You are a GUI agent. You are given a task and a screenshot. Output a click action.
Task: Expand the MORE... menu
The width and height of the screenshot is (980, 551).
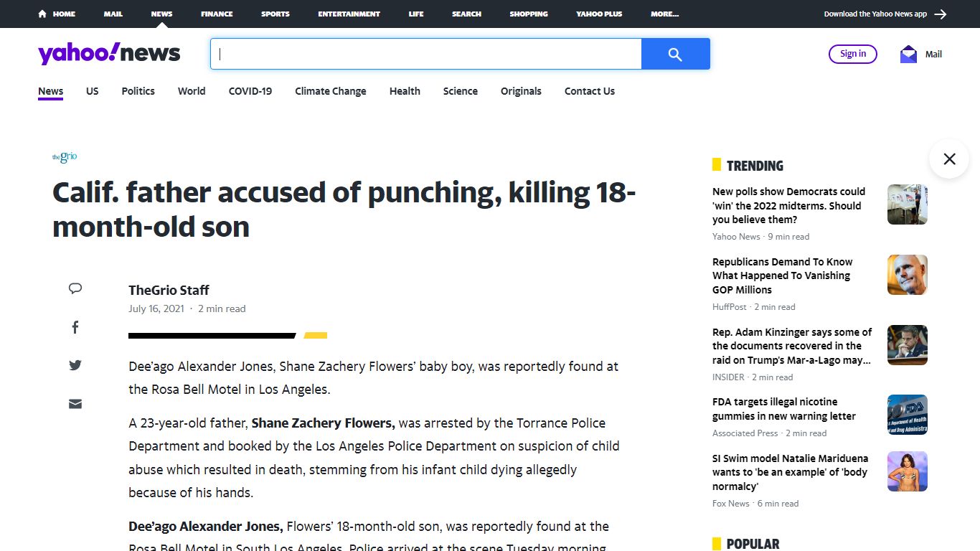click(x=664, y=14)
